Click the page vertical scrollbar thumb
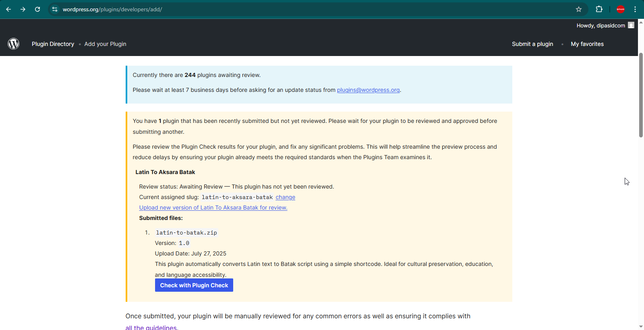The image size is (644, 330). coord(641,95)
